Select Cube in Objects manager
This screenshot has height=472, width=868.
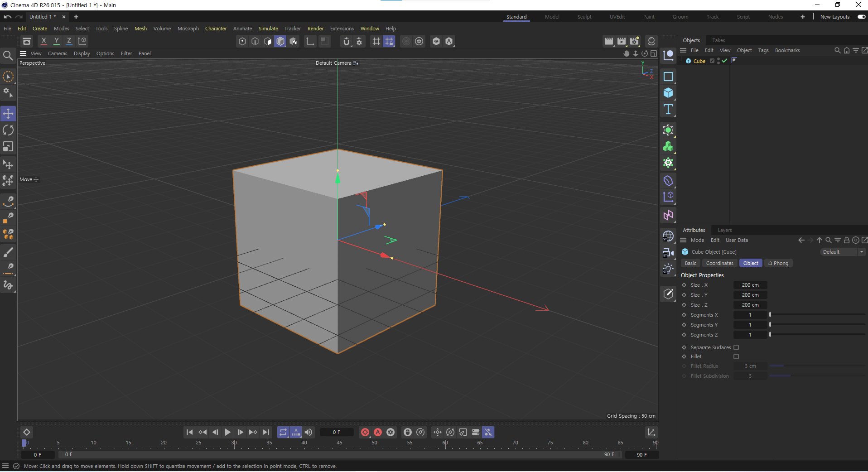tap(699, 61)
